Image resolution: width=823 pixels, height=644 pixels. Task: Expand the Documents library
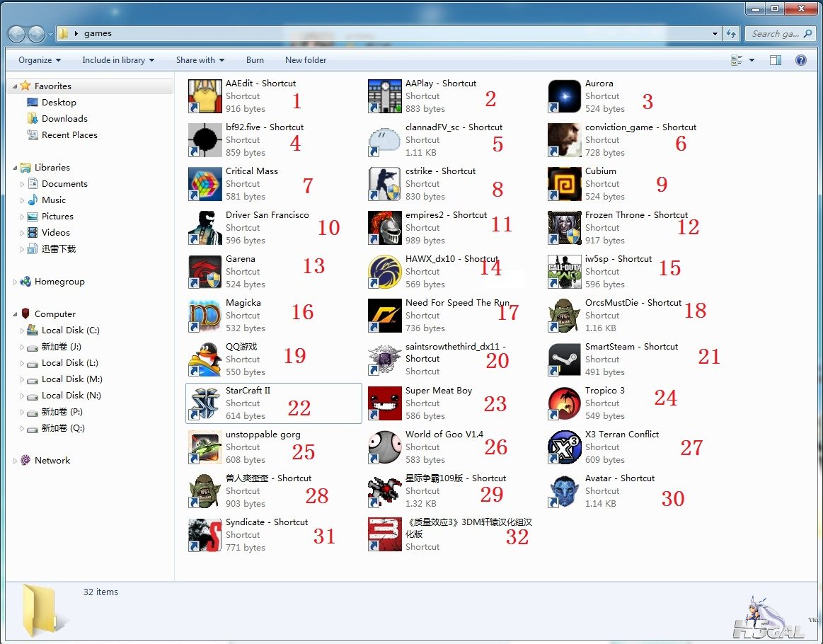pos(22,184)
